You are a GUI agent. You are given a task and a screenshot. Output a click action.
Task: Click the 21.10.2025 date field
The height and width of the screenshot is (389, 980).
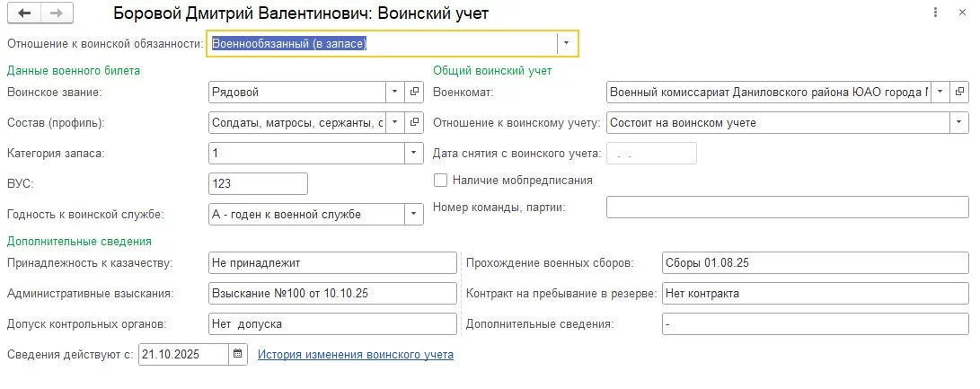(x=184, y=354)
